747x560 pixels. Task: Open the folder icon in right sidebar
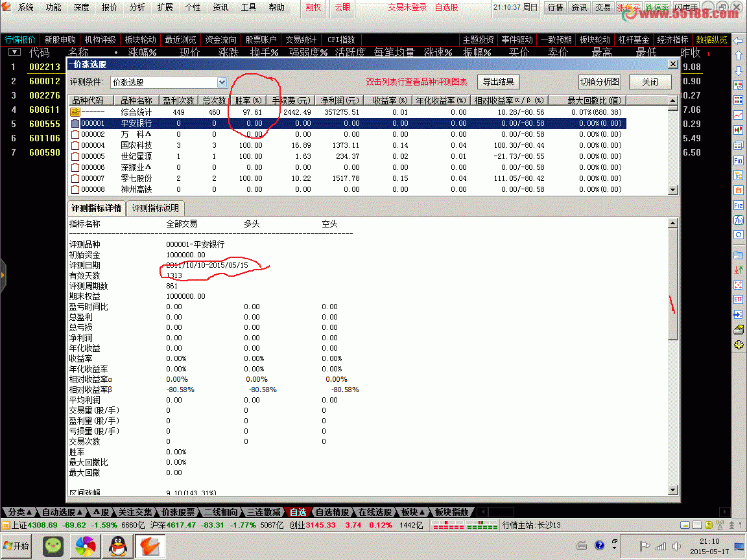click(738, 255)
